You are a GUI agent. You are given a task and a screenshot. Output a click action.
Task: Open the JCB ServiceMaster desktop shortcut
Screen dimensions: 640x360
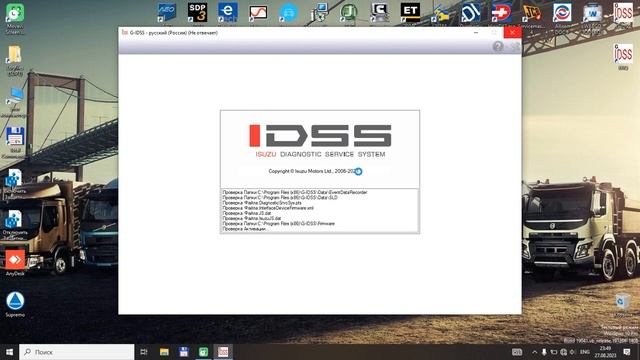click(531, 12)
